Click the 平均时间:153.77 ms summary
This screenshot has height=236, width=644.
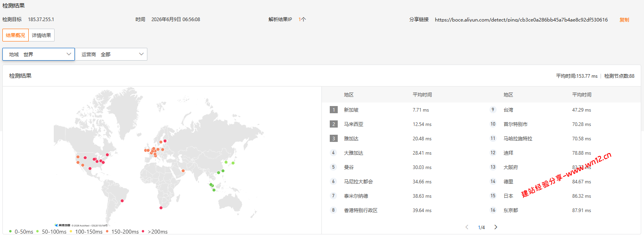[577, 76]
